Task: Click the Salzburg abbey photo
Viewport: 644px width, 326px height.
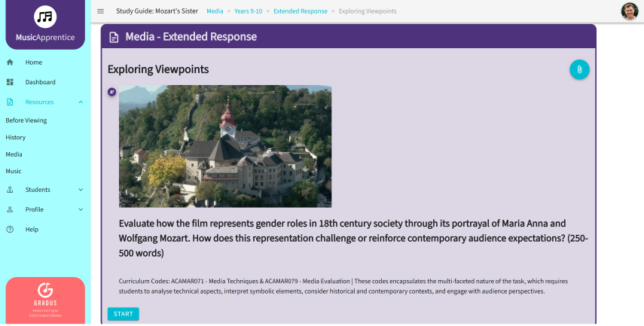Action: tap(225, 146)
